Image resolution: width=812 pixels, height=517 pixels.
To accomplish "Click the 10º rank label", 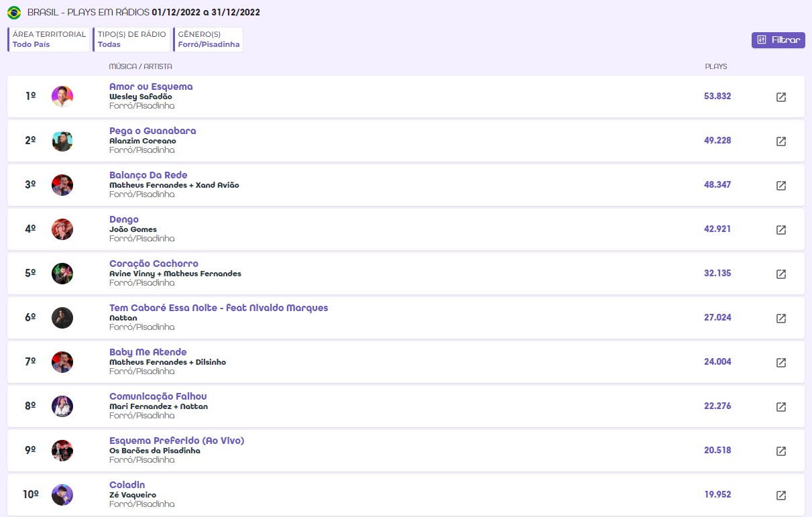I will 31,495.
